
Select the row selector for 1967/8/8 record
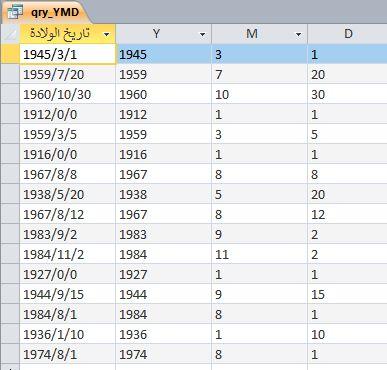pos(10,174)
